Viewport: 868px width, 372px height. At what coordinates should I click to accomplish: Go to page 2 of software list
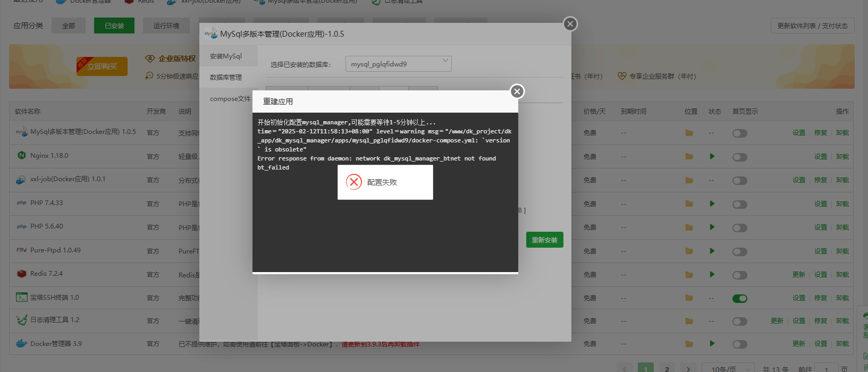click(667, 368)
